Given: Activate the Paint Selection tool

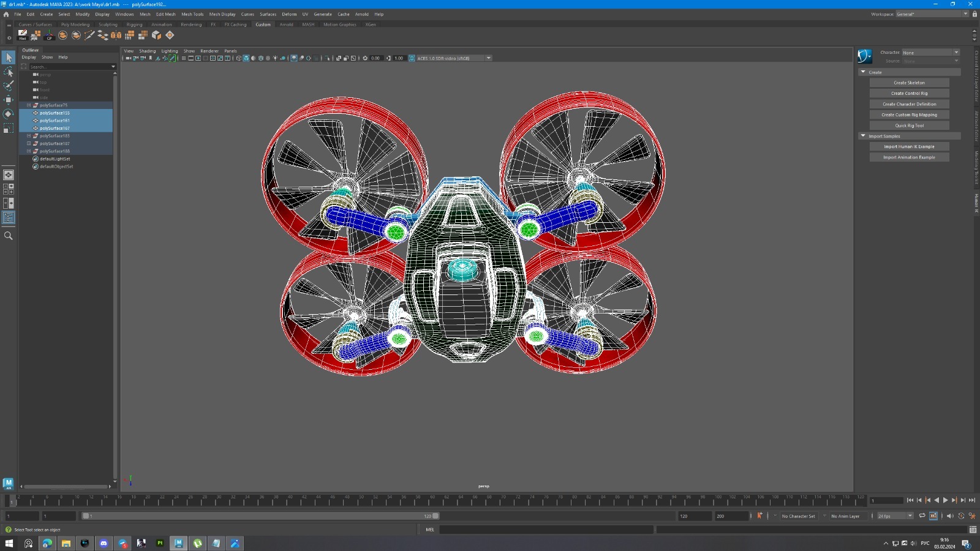Looking at the screenshot, I should pyautogui.click(x=9, y=86).
